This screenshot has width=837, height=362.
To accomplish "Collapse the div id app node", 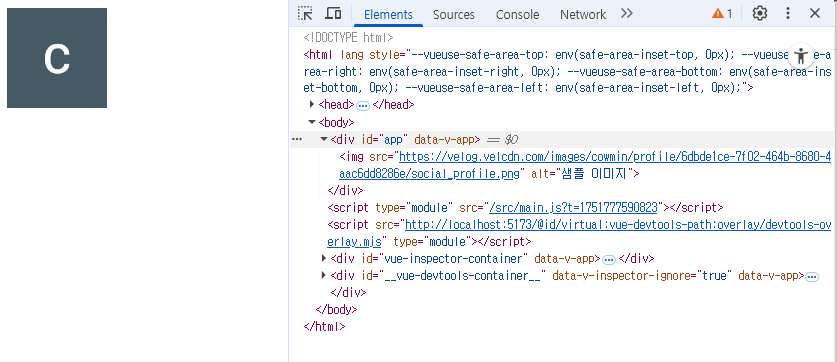I will 323,139.
